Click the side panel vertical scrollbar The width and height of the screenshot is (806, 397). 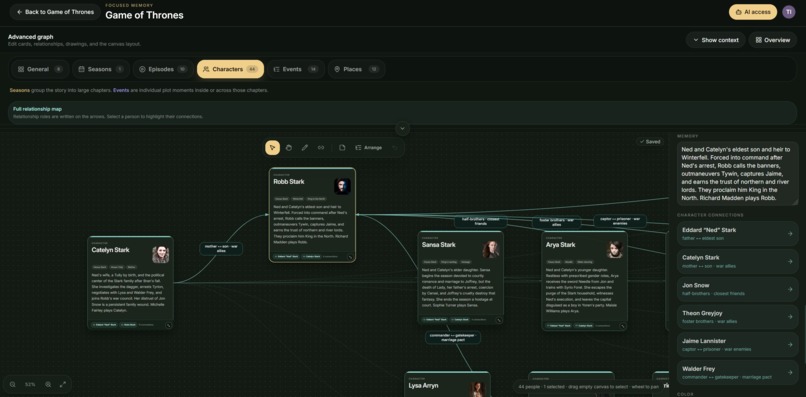click(x=804, y=334)
